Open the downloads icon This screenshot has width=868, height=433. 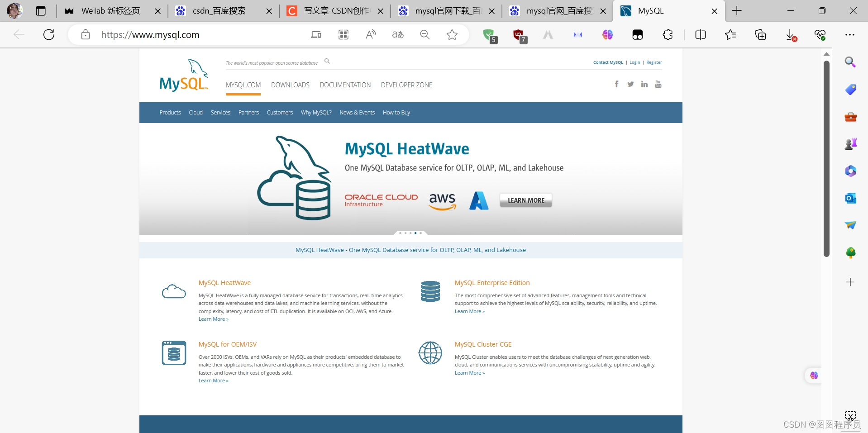[791, 35]
